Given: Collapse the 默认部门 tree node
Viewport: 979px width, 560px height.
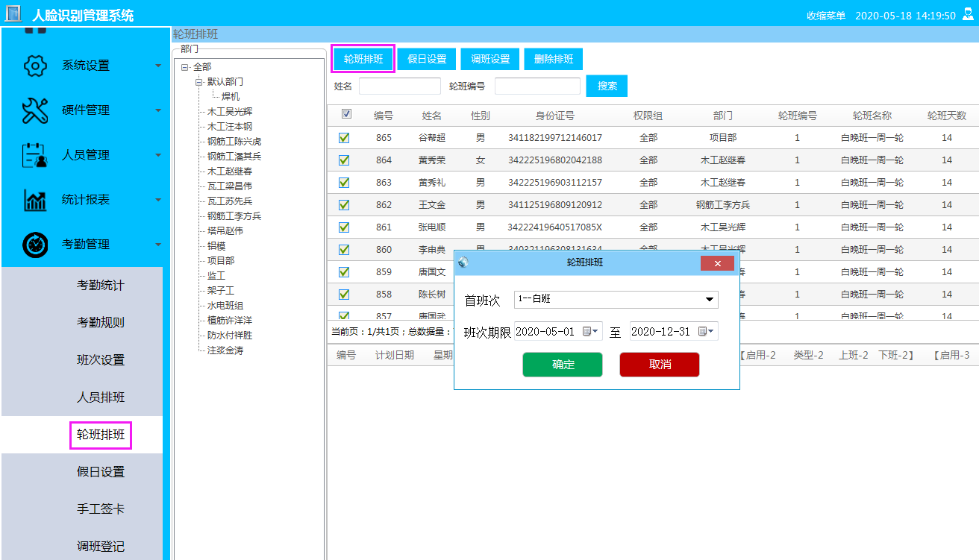Looking at the screenshot, I should point(198,82).
